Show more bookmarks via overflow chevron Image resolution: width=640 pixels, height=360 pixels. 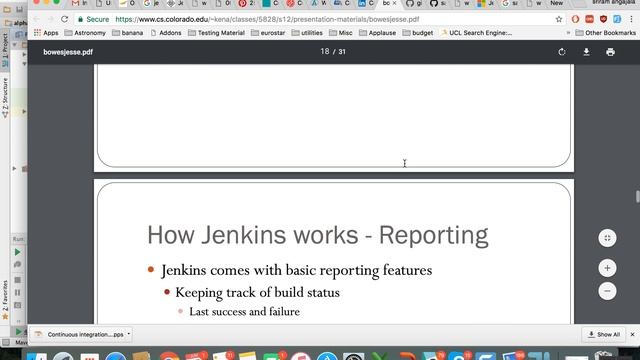pos(568,33)
